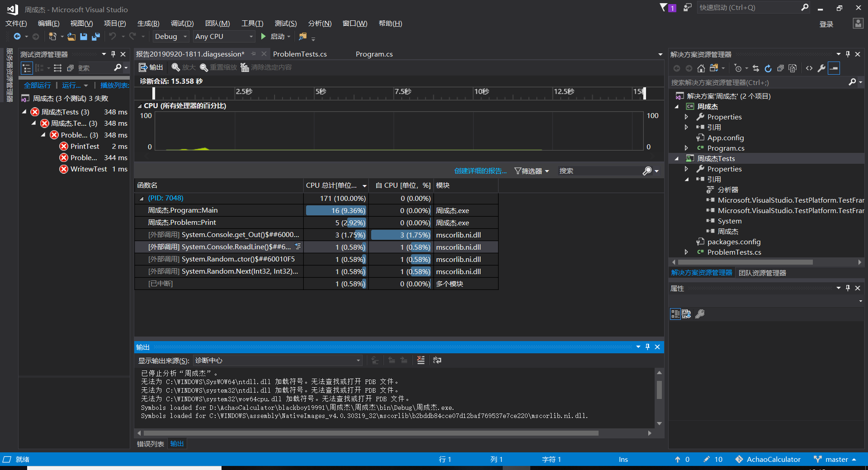Sort by the CPU 总计 column header
The image size is (868, 470).
point(336,185)
